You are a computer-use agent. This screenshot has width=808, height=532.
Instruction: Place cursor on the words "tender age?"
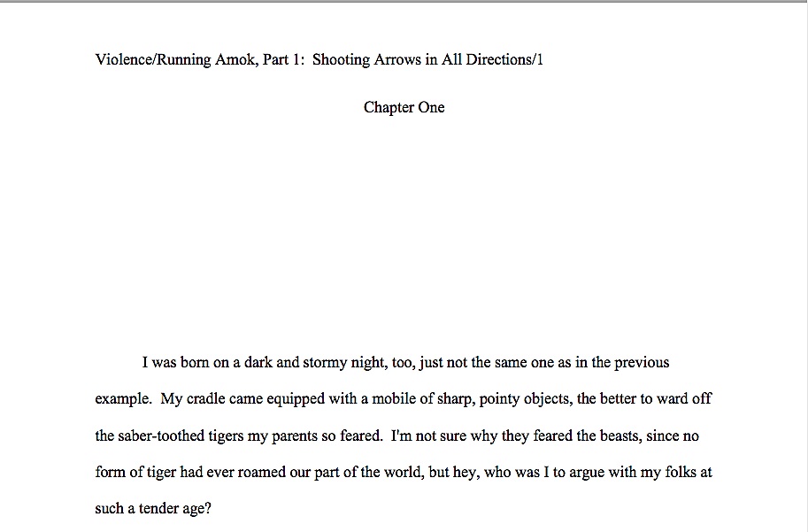tap(175, 509)
